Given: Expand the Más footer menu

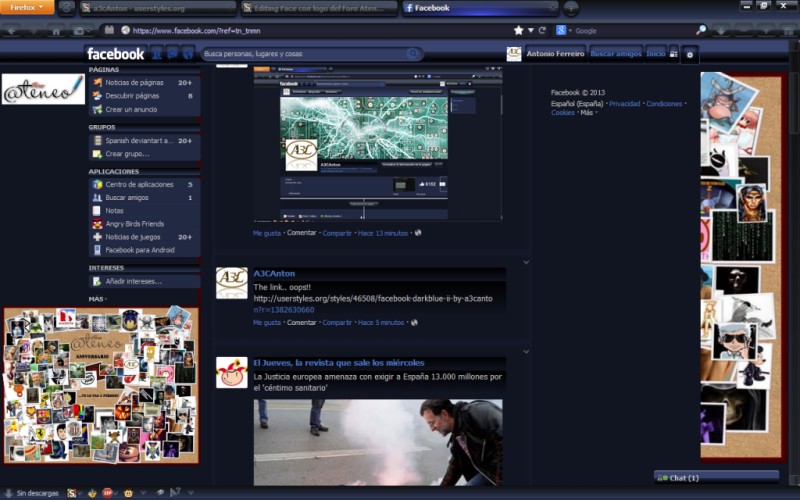Looking at the screenshot, I should [588, 112].
